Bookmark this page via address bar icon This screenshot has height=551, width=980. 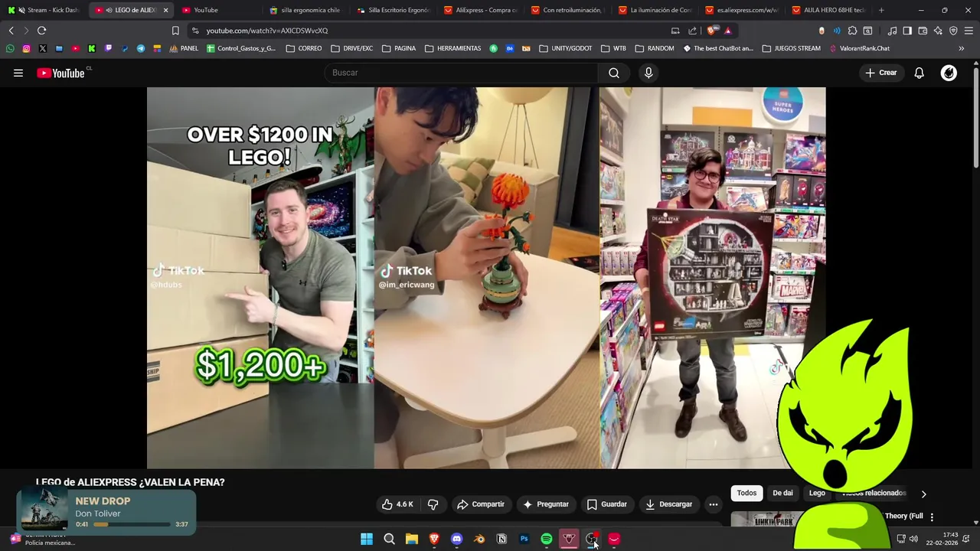(175, 31)
